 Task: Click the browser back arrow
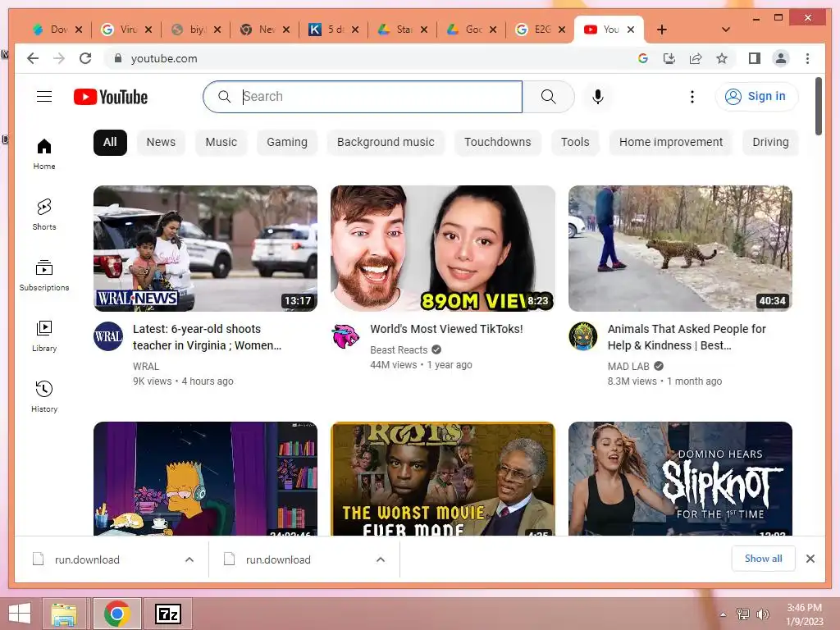(x=33, y=58)
